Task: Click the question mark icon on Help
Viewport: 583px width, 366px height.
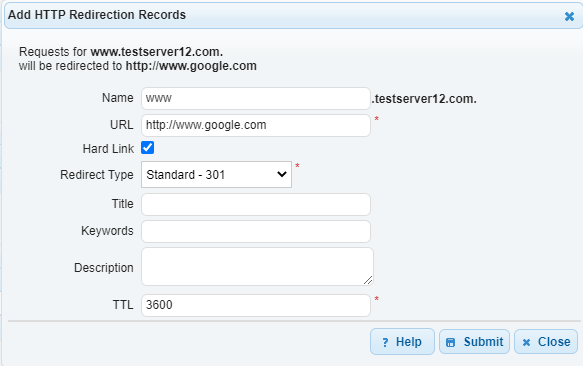Action: point(385,342)
